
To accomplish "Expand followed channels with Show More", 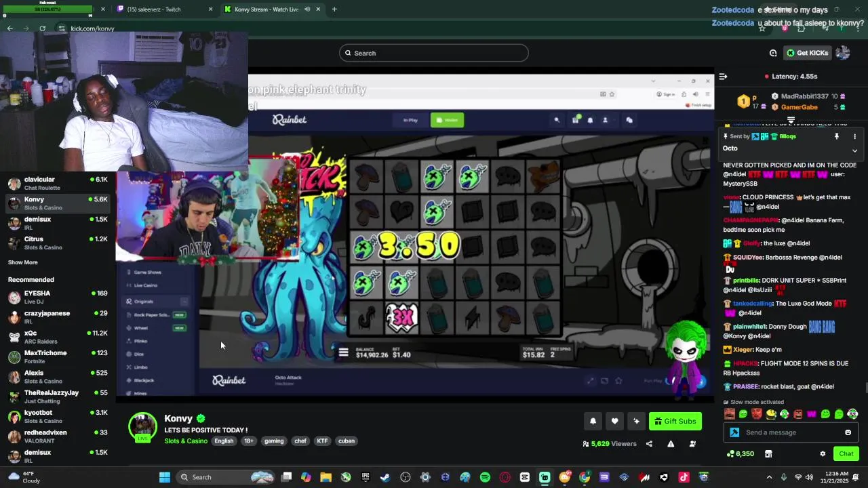I will click(23, 262).
